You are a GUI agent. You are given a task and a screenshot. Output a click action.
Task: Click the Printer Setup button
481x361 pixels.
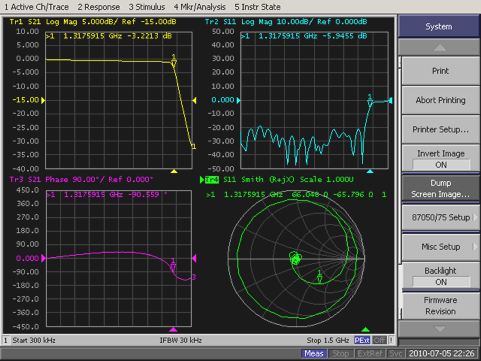coord(441,129)
